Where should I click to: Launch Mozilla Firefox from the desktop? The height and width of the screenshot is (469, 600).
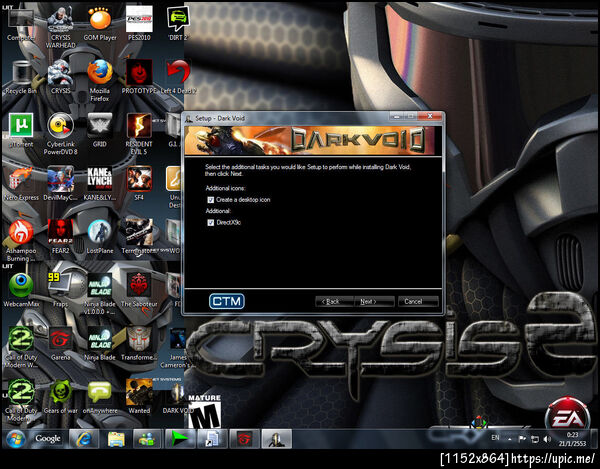100,81
